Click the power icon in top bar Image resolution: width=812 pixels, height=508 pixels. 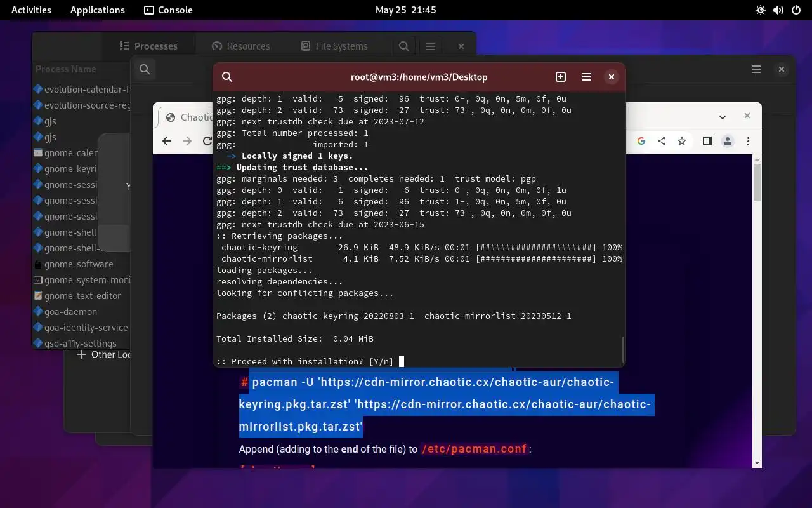796,10
